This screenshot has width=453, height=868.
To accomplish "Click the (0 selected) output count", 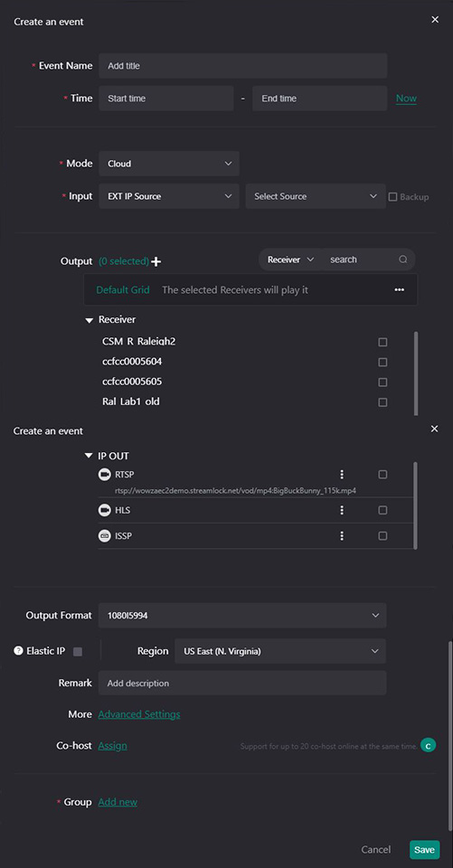I will coord(124,261).
